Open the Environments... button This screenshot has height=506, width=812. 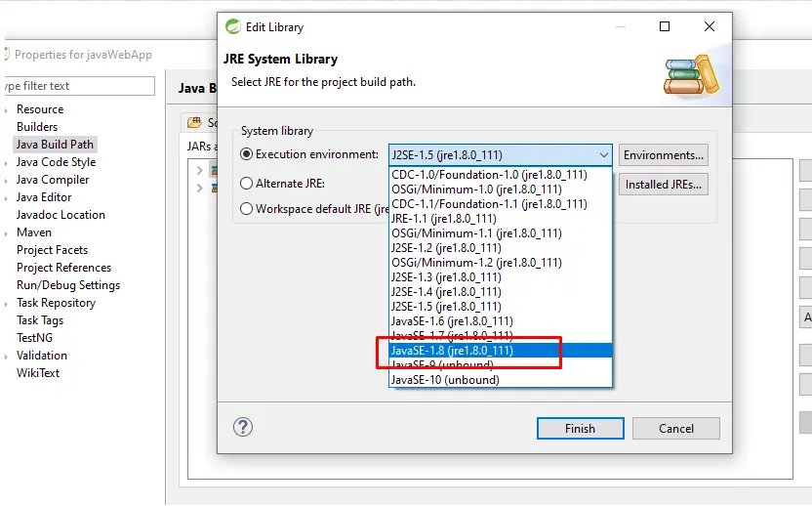pos(664,155)
